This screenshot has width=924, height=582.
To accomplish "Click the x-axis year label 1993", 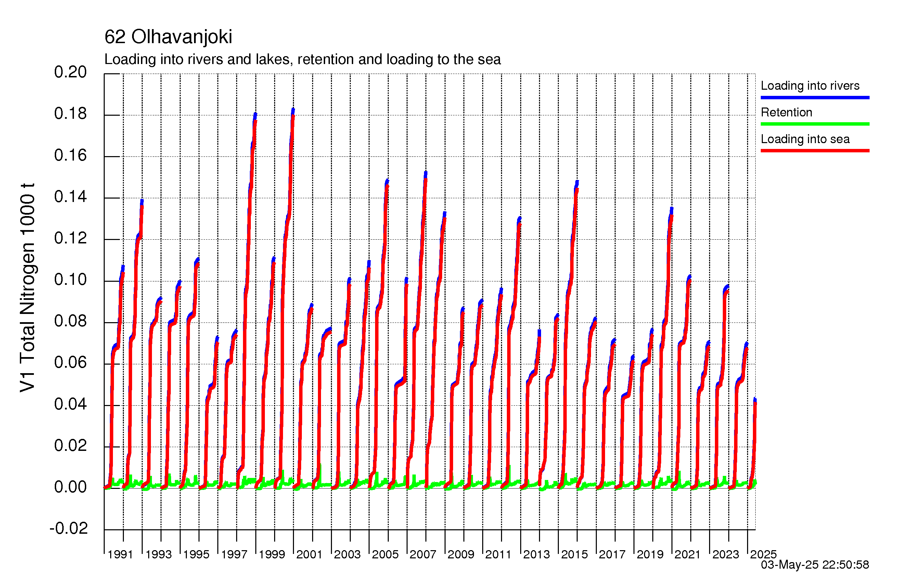I will [x=158, y=554].
